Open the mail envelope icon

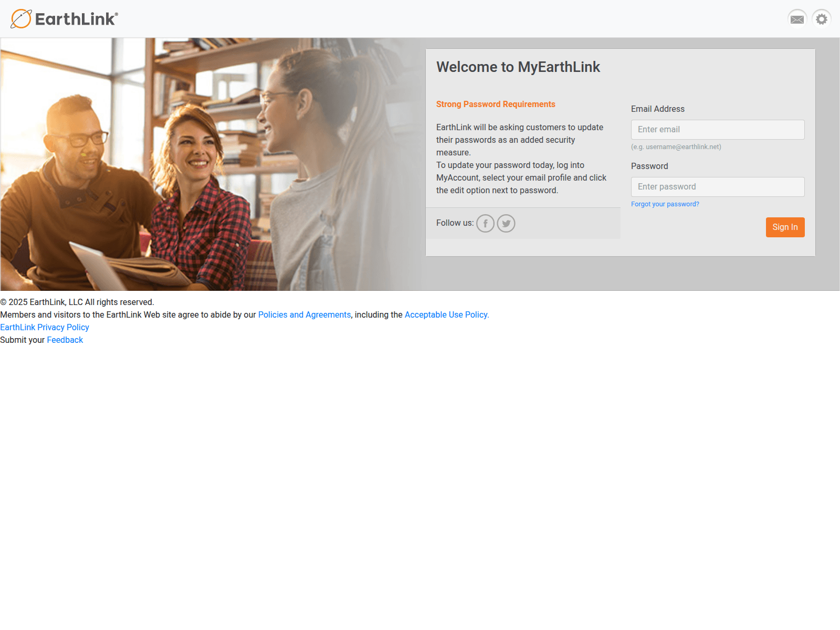(x=797, y=19)
